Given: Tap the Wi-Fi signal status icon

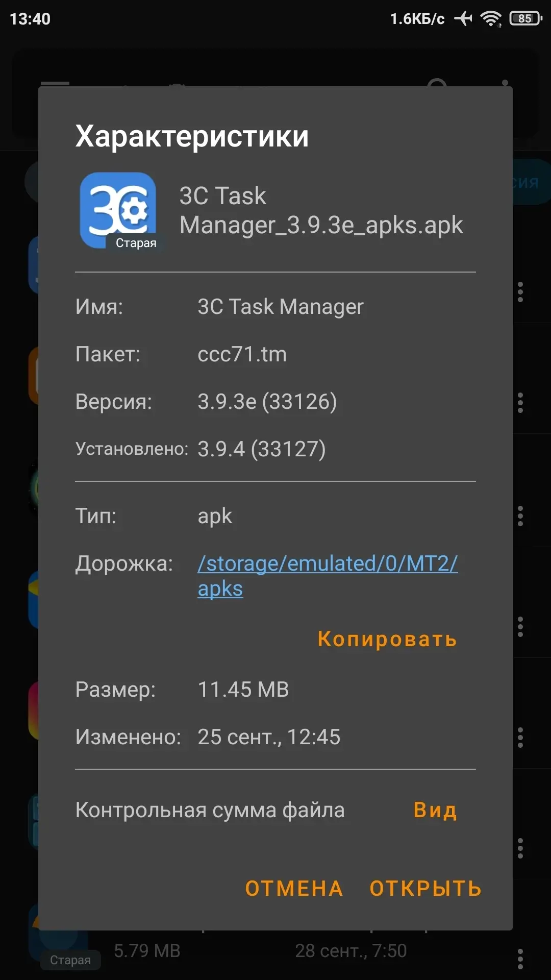Looking at the screenshot, I should click(491, 19).
